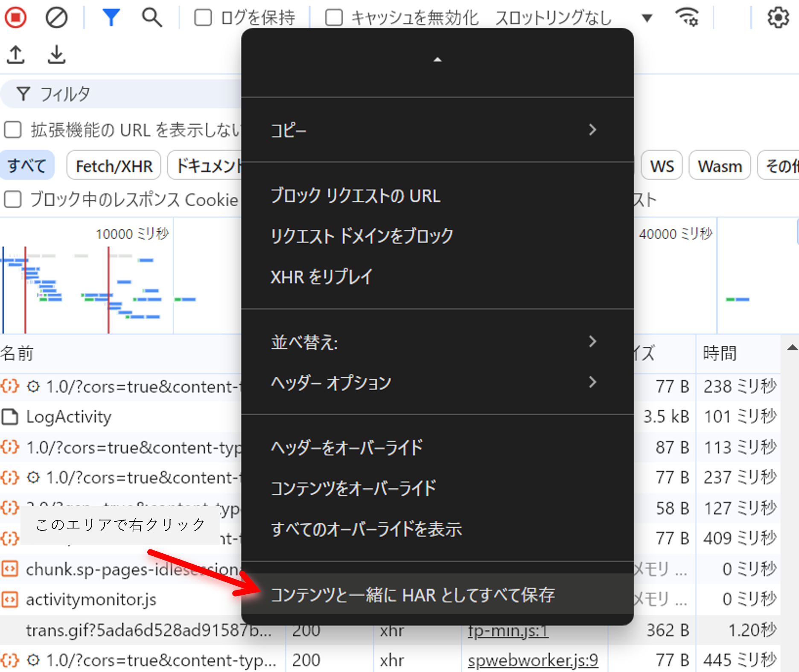Enable キャッシュを無効化 checkbox
This screenshot has width=799, height=672.
(x=334, y=18)
